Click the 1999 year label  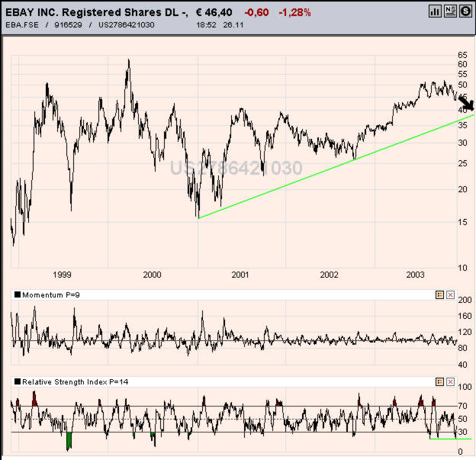(x=62, y=275)
